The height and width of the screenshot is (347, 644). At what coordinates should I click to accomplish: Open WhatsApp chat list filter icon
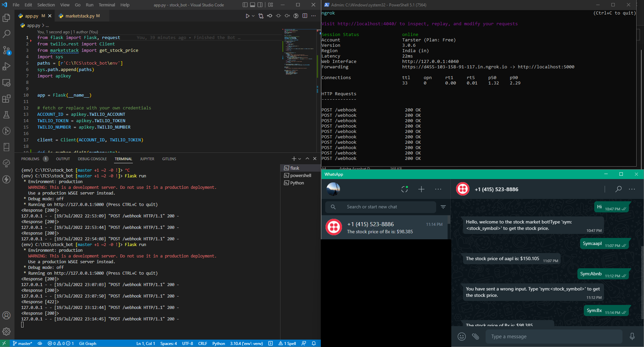(443, 207)
